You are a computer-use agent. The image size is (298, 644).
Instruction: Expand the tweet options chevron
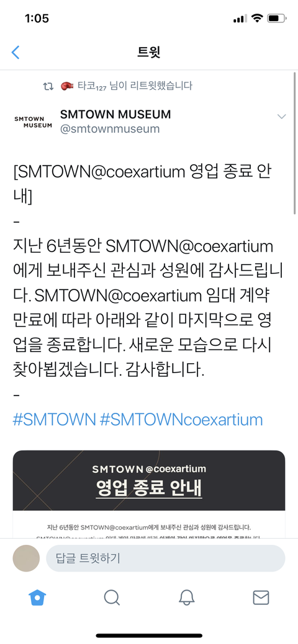[x=281, y=117]
